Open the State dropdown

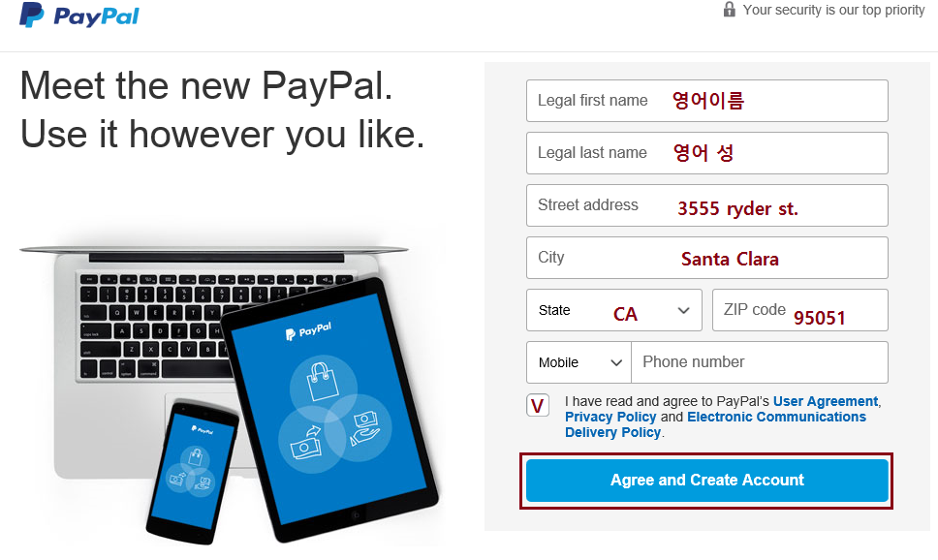(x=613, y=310)
